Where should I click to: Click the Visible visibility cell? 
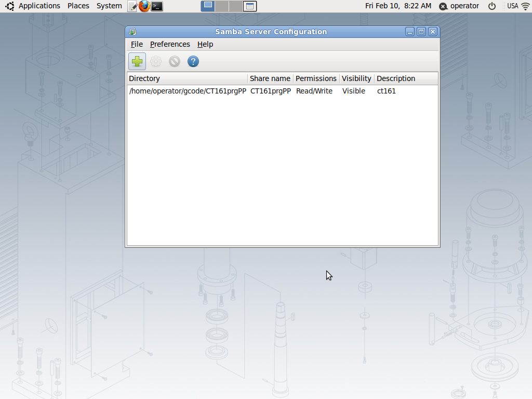tap(353, 91)
